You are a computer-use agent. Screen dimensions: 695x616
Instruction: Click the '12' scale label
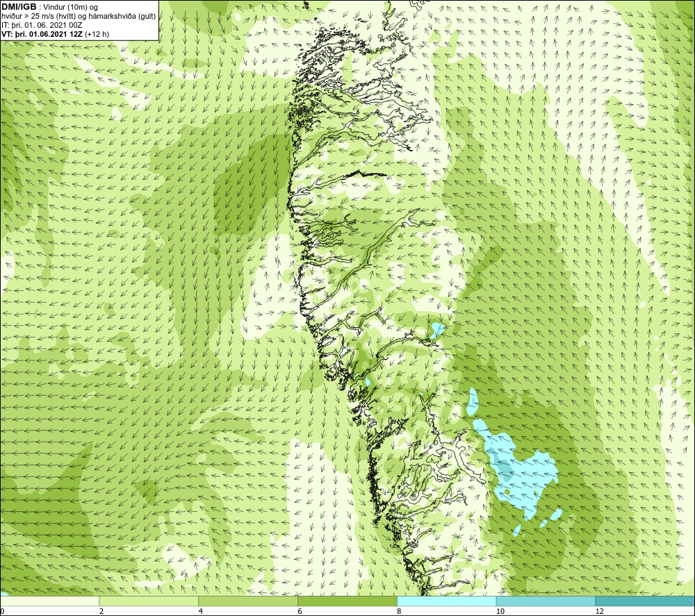[x=600, y=611]
